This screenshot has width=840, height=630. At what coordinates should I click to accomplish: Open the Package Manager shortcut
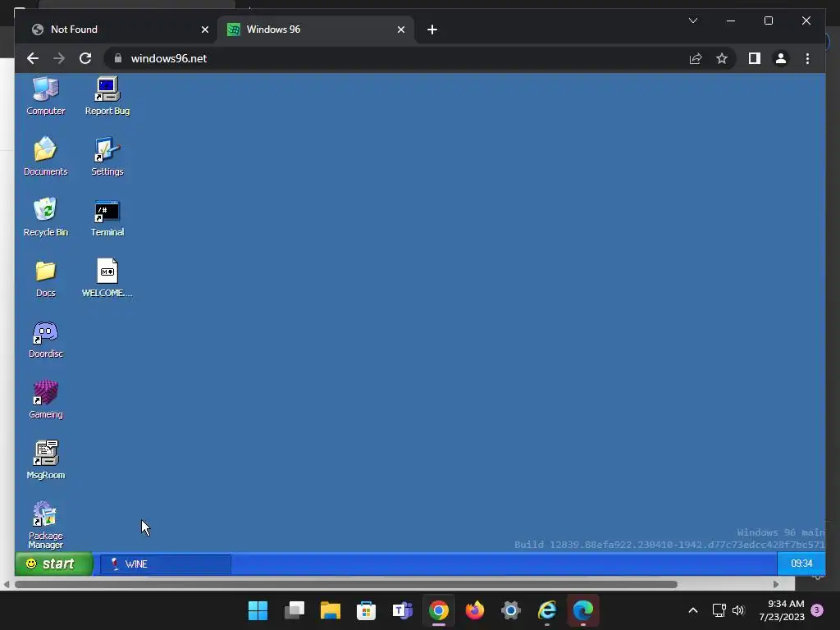46,525
